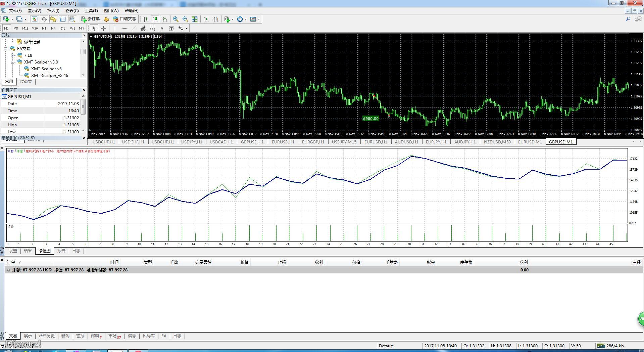Zoom out of the chart
This screenshot has width=644, height=352.
[x=185, y=19]
